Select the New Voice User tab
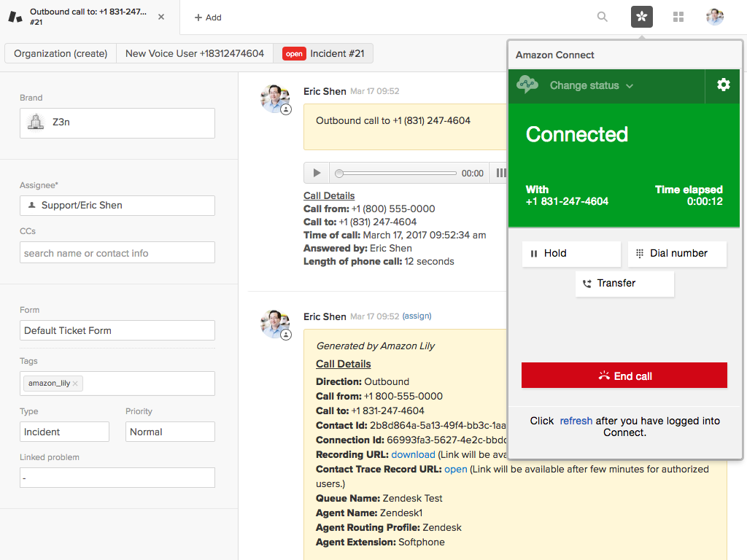 [x=195, y=53]
